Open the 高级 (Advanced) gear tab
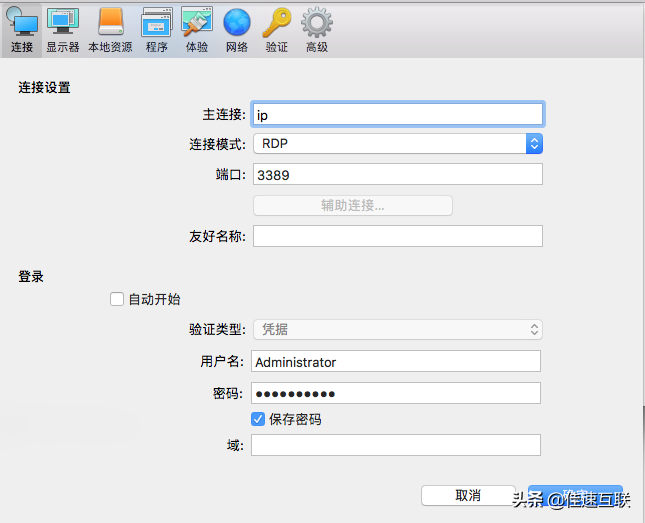The height and width of the screenshot is (523, 645). (317, 30)
